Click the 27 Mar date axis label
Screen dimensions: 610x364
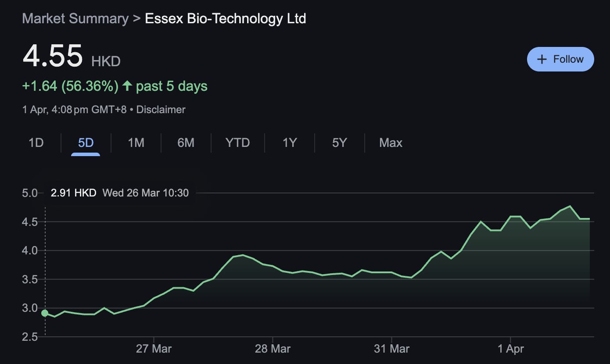[x=154, y=349]
